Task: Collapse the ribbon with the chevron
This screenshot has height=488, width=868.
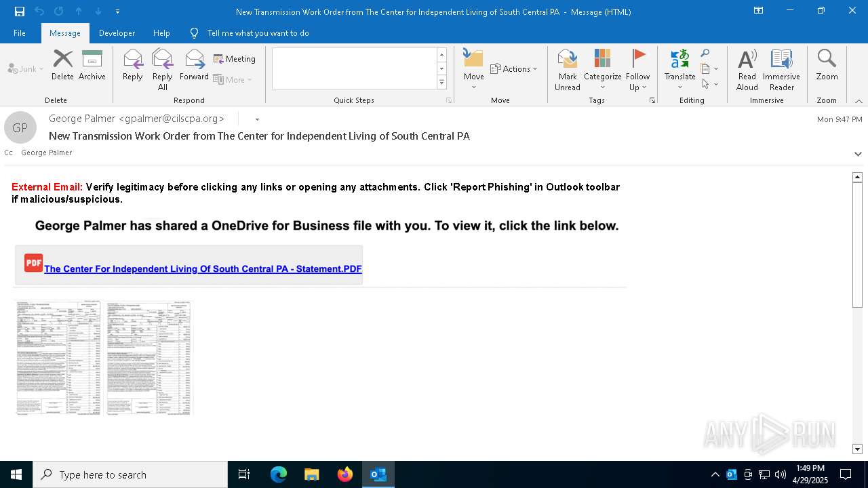Action: point(859,100)
